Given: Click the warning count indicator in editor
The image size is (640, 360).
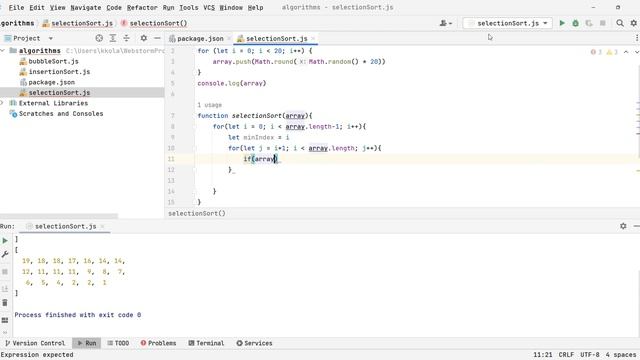Looking at the screenshot, I should (612, 52).
